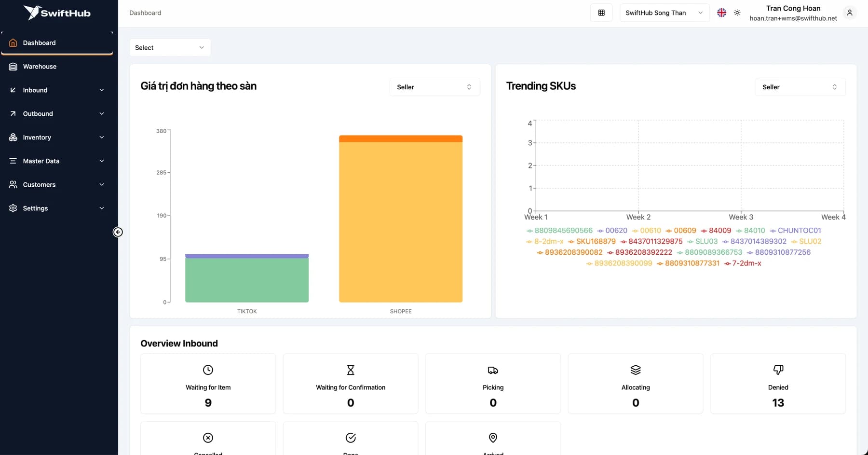Open Seller dropdown in order value chart
868x455 pixels.
[x=434, y=87]
